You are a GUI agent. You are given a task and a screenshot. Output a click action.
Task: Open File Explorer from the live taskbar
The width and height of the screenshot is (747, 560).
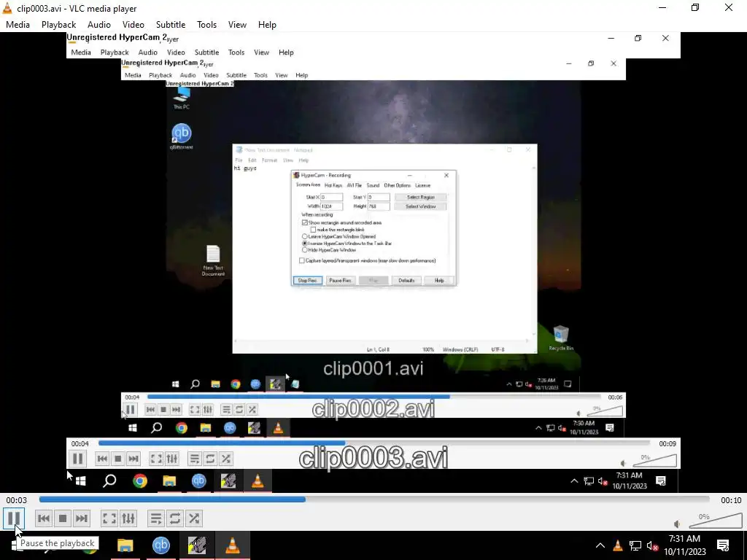(125, 545)
